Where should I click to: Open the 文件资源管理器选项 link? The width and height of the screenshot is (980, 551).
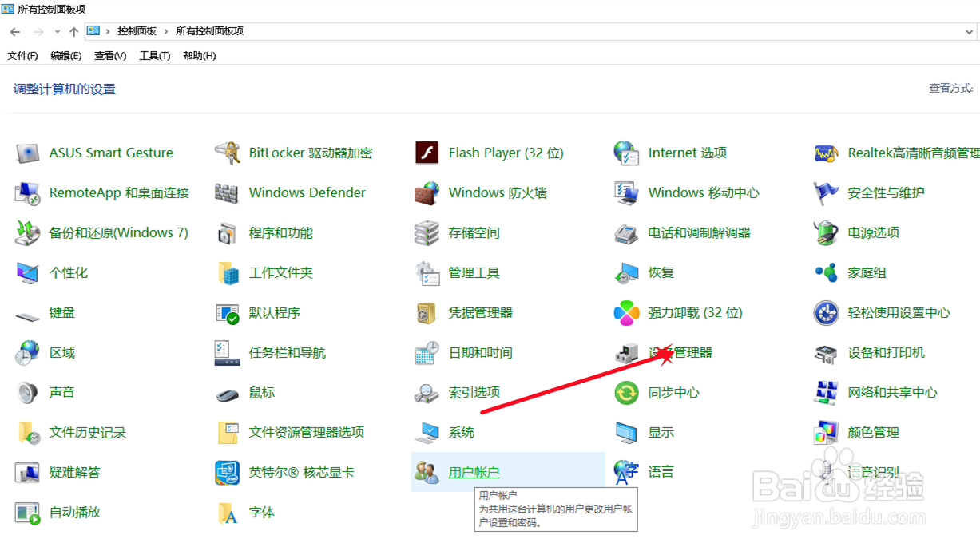click(x=307, y=433)
